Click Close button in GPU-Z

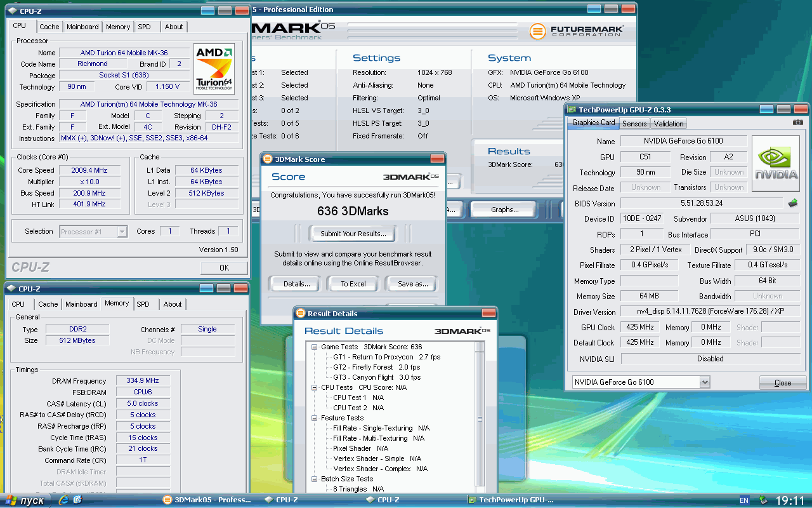tap(783, 383)
